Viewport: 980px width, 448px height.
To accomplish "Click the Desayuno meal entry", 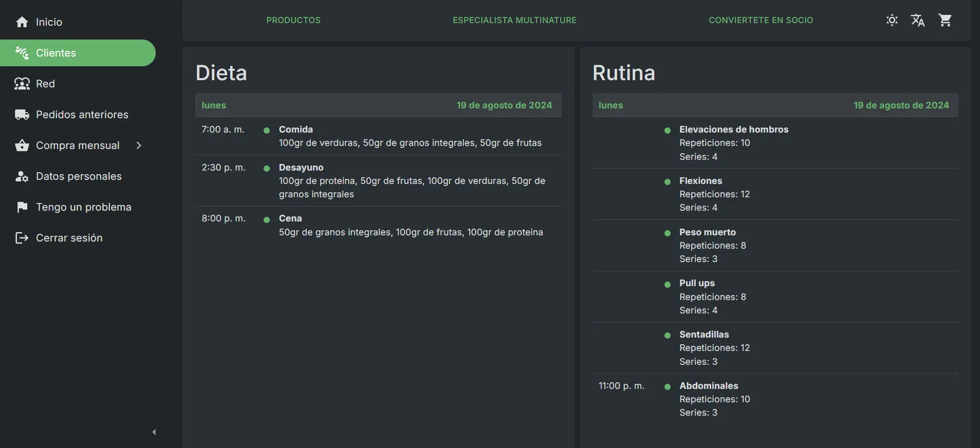I will (x=301, y=167).
